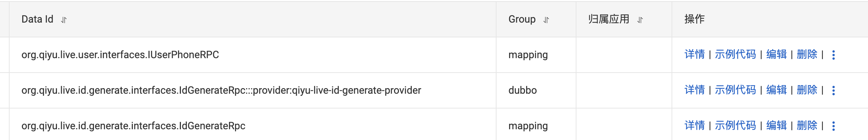868x140 pixels.
Task: Choose 删除 on the last mapping row
Action: [807, 126]
